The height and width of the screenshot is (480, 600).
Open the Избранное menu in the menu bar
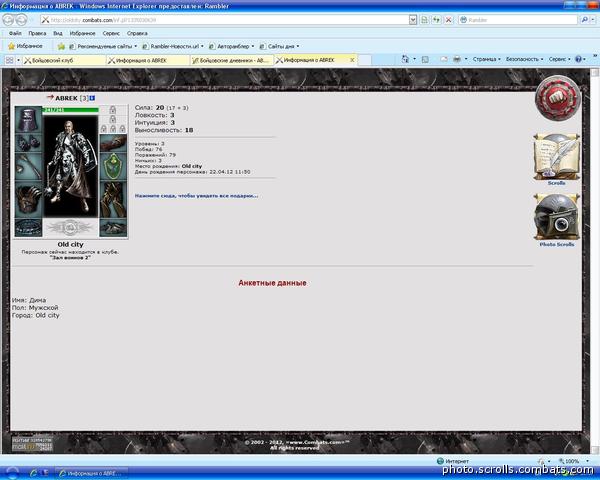[82, 33]
